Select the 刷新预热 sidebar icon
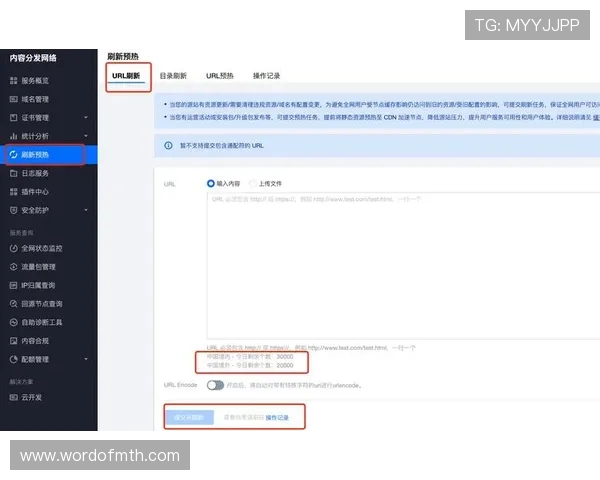Viewport: 600px width, 480px height. (x=13, y=155)
